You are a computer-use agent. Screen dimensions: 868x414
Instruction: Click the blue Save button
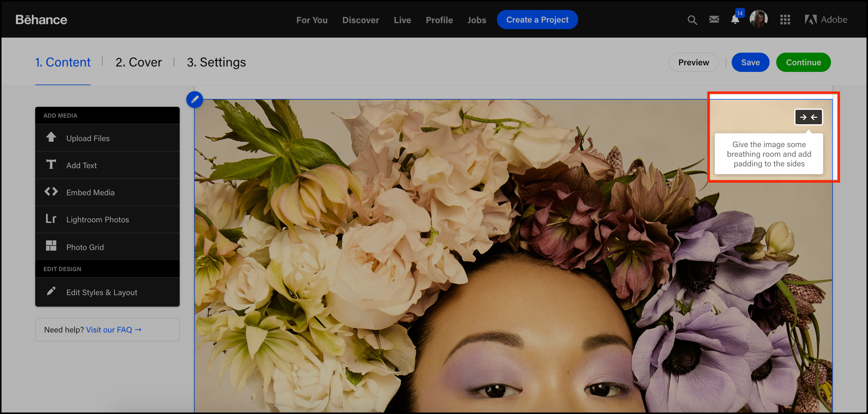coord(750,62)
